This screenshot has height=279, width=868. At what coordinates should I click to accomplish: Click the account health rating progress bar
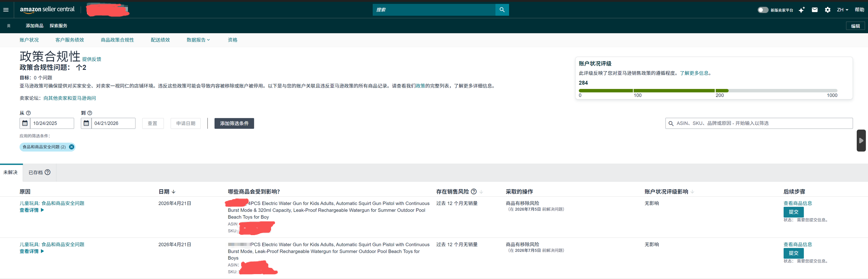click(x=707, y=91)
